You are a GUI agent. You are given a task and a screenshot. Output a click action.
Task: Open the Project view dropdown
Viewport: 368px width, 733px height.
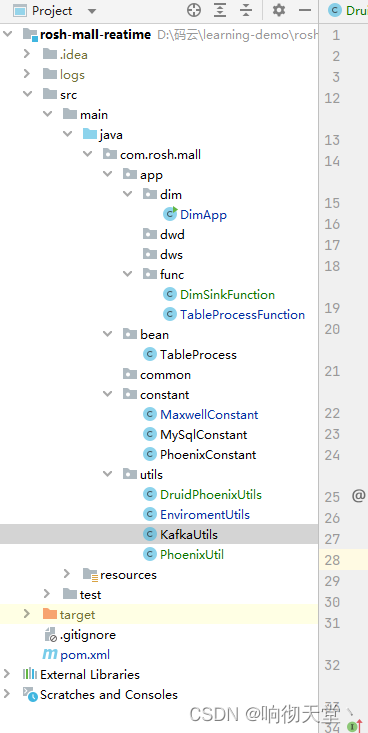tap(92, 11)
